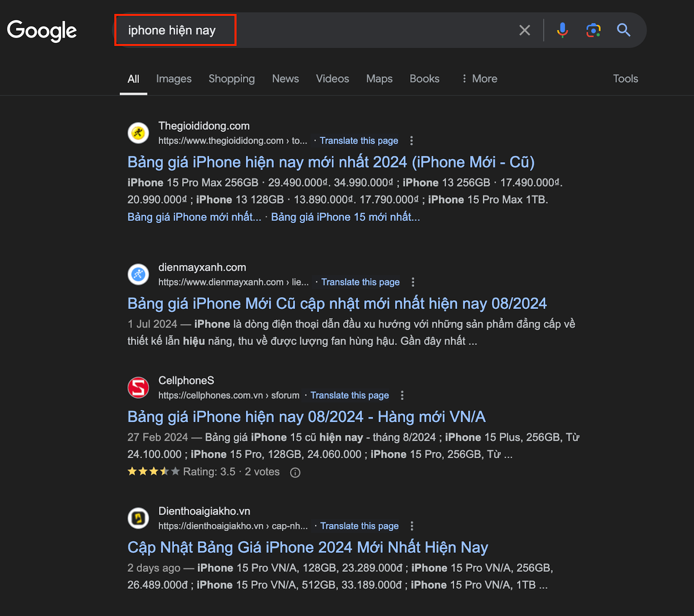Screen dimensions: 694x616
Task: Open sitelink 'Bảng giá iPhone mới nhất...'
Action: click(x=194, y=217)
